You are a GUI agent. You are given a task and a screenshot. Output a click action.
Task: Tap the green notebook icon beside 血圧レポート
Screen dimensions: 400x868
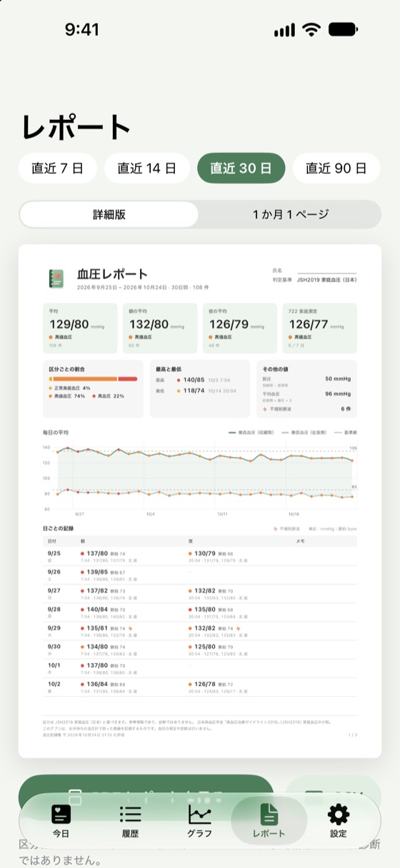coord(56,278)
